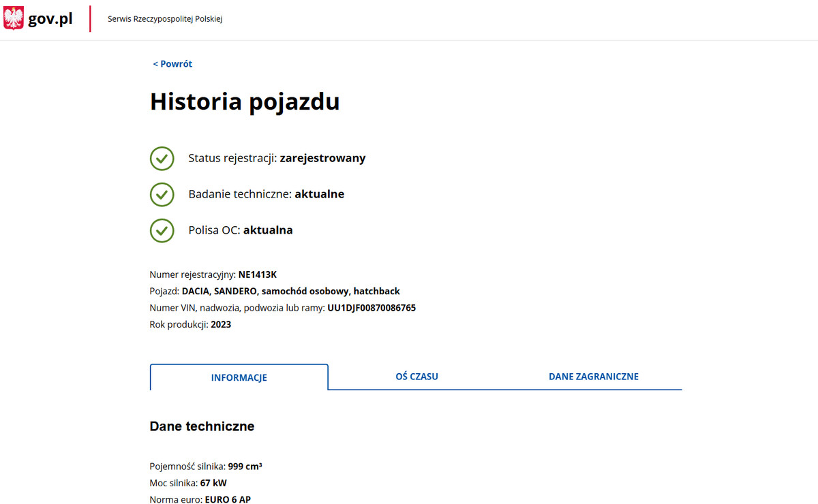This screenshot has width=818, height=504.
Task: Click the EURO 6 AP emission norm
Action: (228, 500)
